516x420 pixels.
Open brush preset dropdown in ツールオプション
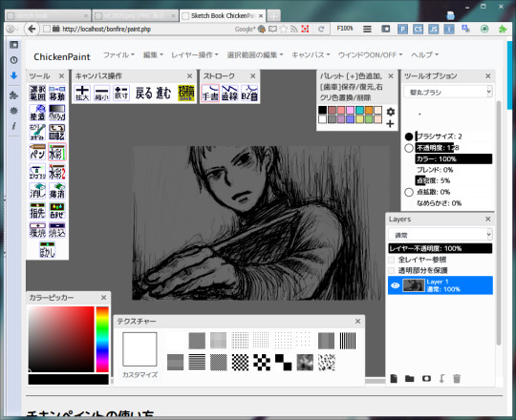(x=448, y=92)
